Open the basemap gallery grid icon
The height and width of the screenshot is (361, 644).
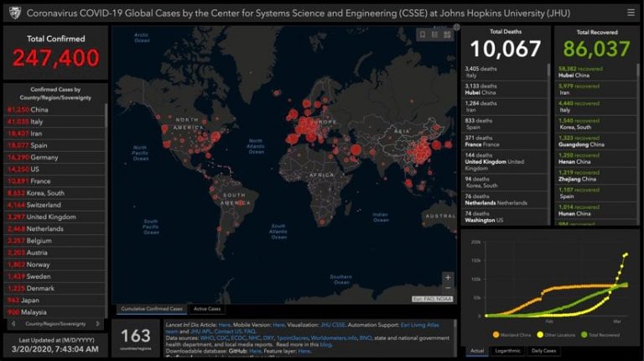click(x=447, y=34)
